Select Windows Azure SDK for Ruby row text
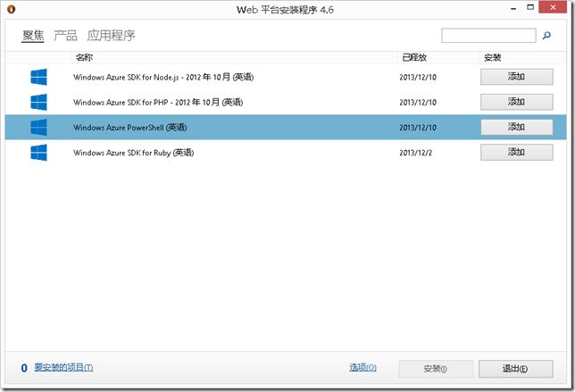Viewport: 575px width, 392px height. [134, 153]
